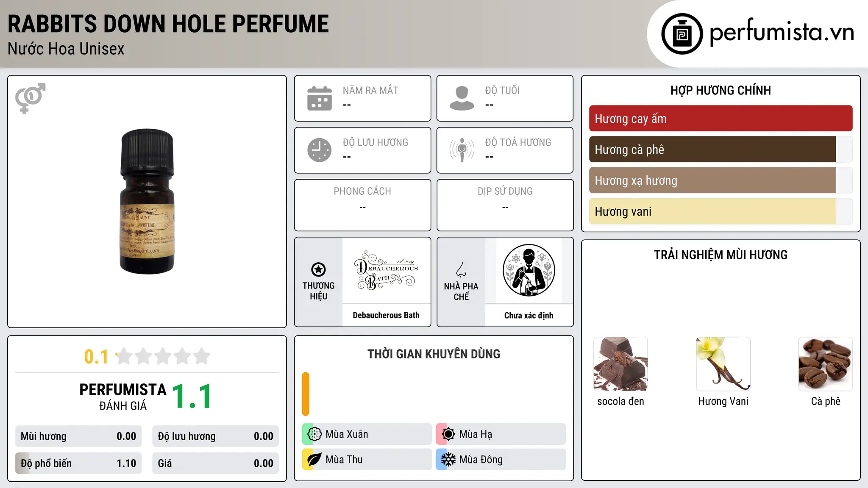Click the leaf icon for Mùa Thu
The height and width of the screenshot is (488, 868).
(314, 460)
